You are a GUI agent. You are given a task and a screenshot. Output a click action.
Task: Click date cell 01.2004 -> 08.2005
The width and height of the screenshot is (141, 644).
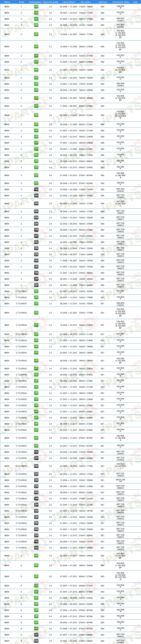68,598
